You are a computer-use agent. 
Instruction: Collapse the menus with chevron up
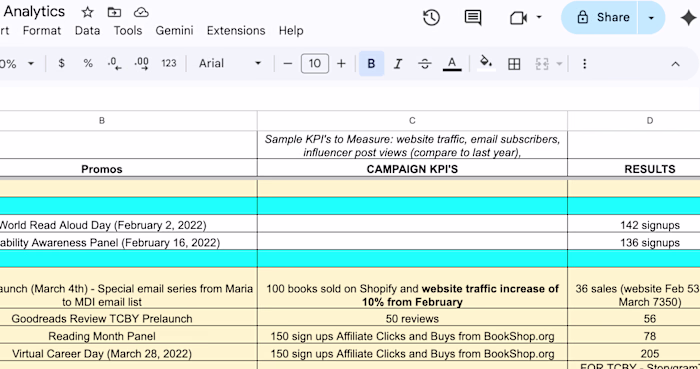tap(675, 64)
